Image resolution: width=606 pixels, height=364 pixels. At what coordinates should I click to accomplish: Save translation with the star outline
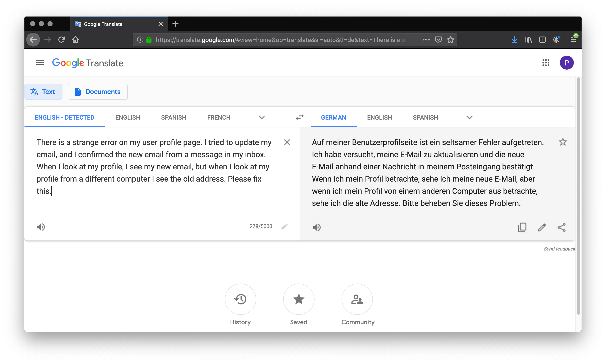(562, 142)
